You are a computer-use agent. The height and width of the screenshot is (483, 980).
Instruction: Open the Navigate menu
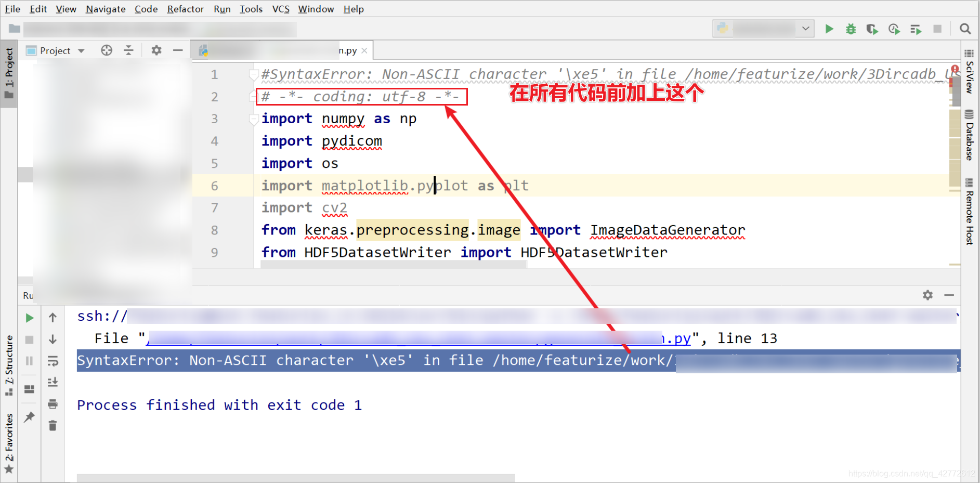click(106, 9)
